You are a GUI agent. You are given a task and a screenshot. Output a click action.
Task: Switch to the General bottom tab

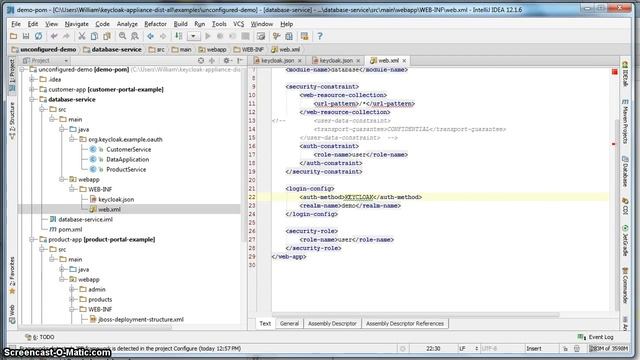coord(289,323)
